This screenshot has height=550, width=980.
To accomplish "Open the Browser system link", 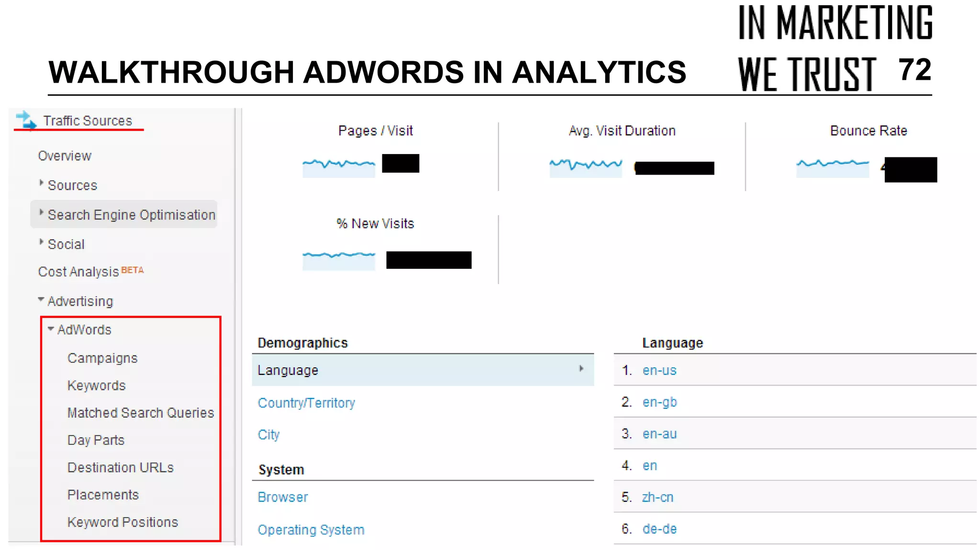I will (x=283, y=497).
